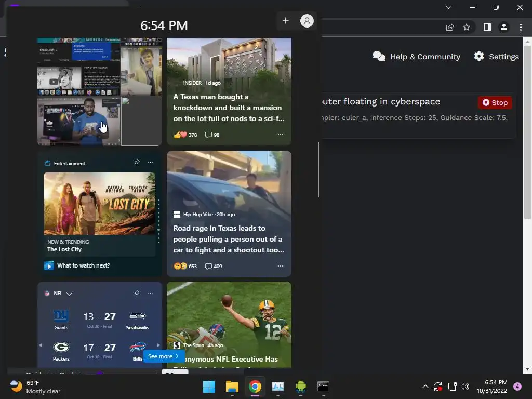This screenshot has height=399, width=532.
Task: Open Settings with the gear icon
Action: pyautogui.click(x=478, y=56)
